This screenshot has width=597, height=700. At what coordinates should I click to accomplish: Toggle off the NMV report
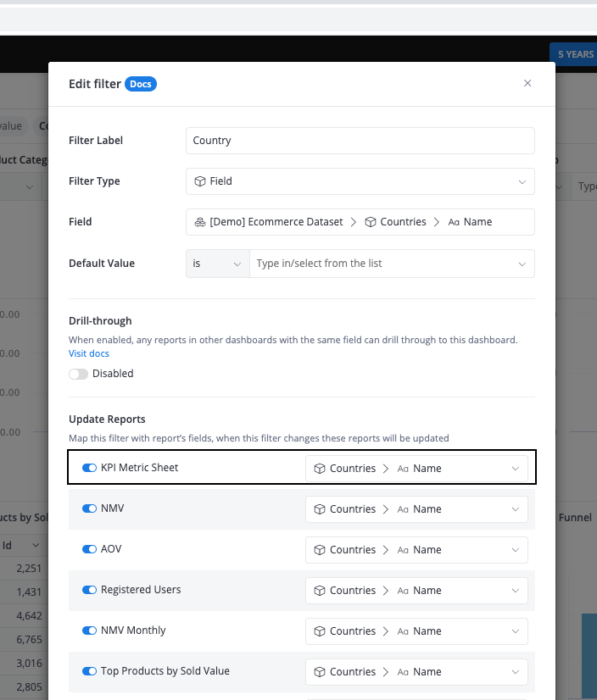click(x=89, y=509)
